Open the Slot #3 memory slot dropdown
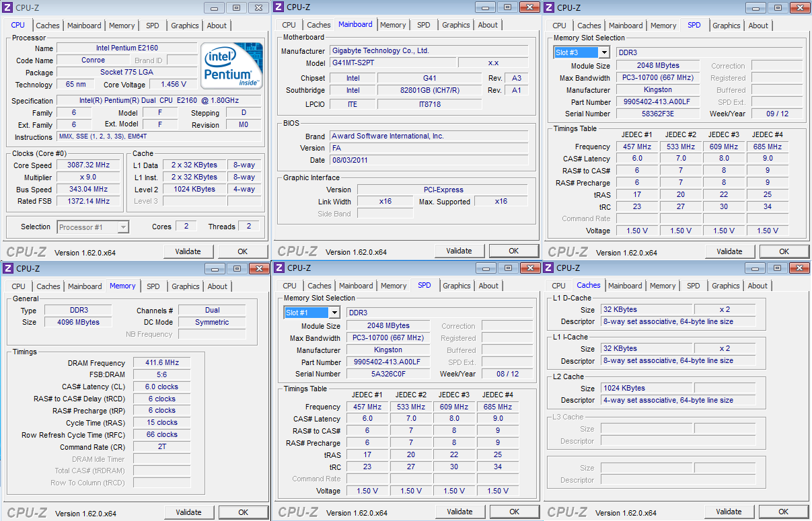 [604, 52]
